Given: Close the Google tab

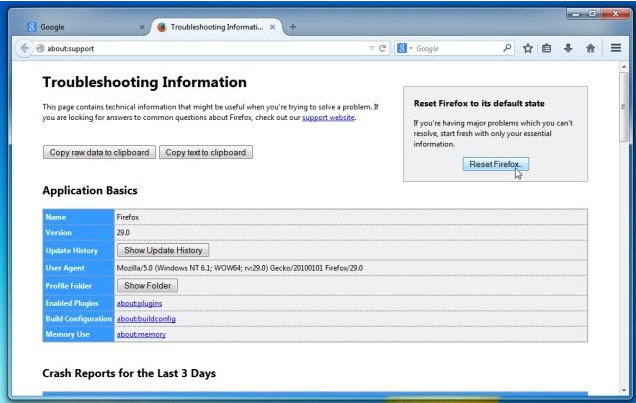Looking at the screenshot, I should (x=142, y=27).
